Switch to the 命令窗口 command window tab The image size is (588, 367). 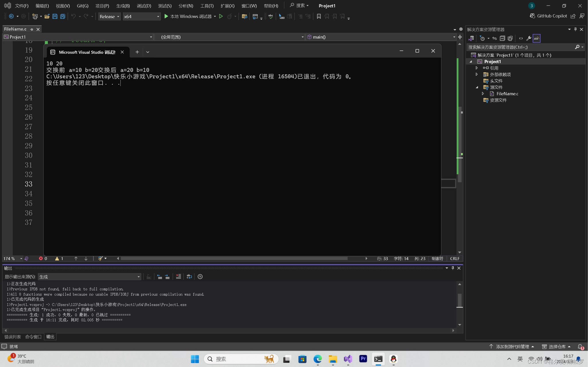33,337
